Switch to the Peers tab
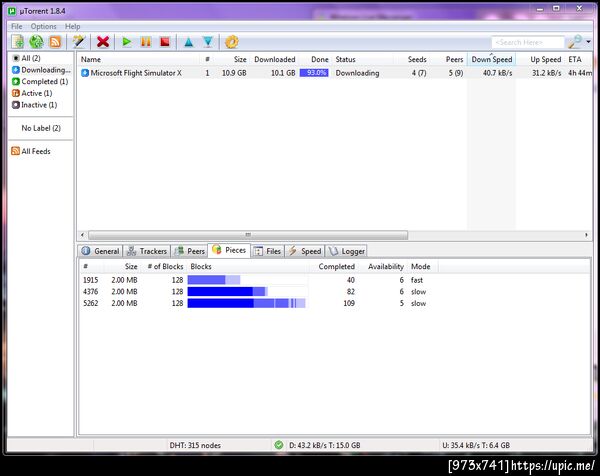 (189, 251)
